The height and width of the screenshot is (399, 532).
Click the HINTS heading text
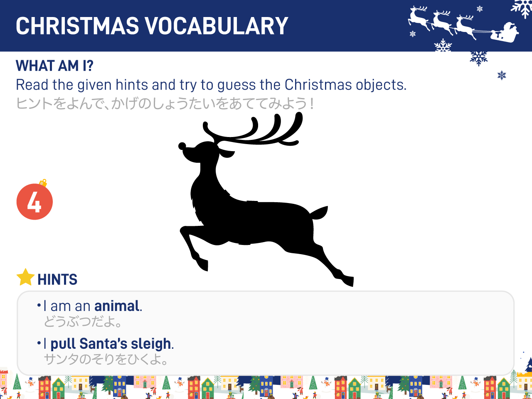(x=57, y=279)
